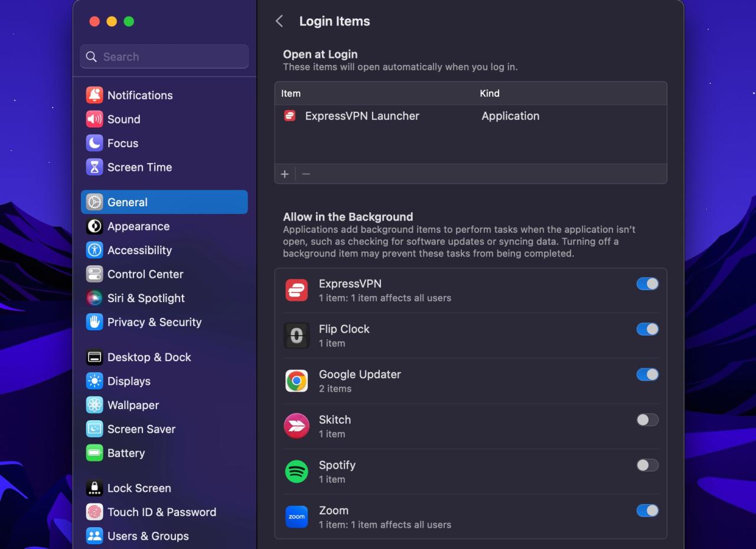Viewport: 756px width, 549px height.
Task: Click the Desktop & Dock icon
Action: point(94,357)
